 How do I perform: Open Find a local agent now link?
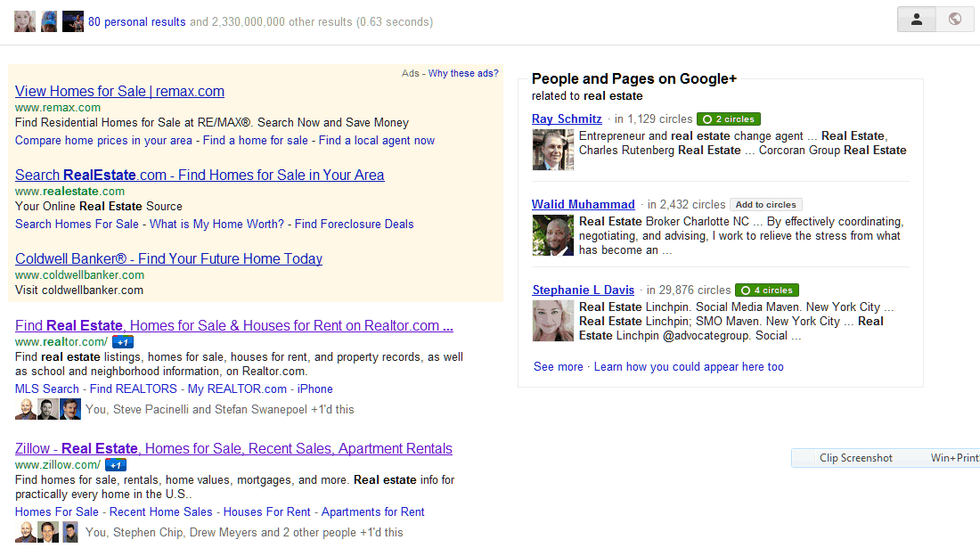pyautogui.click(x=376, y=141)
